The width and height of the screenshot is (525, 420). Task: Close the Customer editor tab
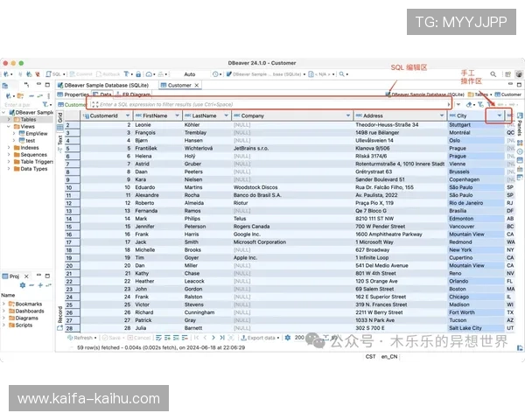[196, 85]
